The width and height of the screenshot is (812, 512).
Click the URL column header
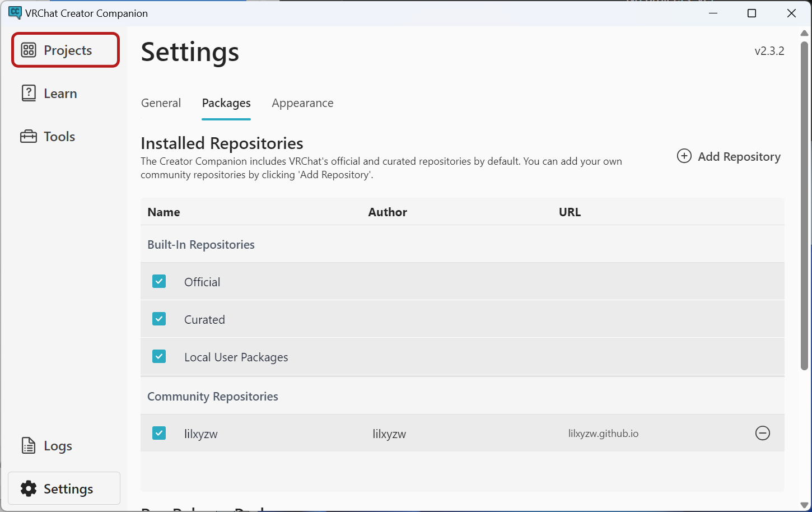[570, 212]
